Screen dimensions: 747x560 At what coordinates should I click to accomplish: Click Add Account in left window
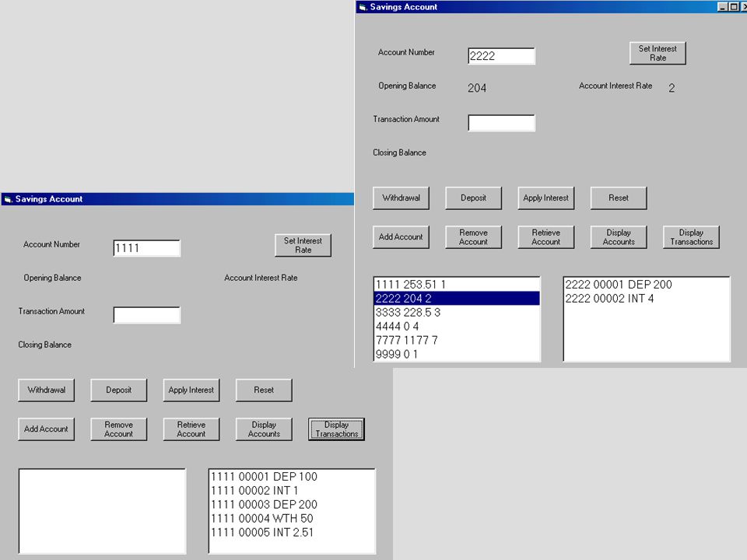pyautogui.click(x=46, y=429)
